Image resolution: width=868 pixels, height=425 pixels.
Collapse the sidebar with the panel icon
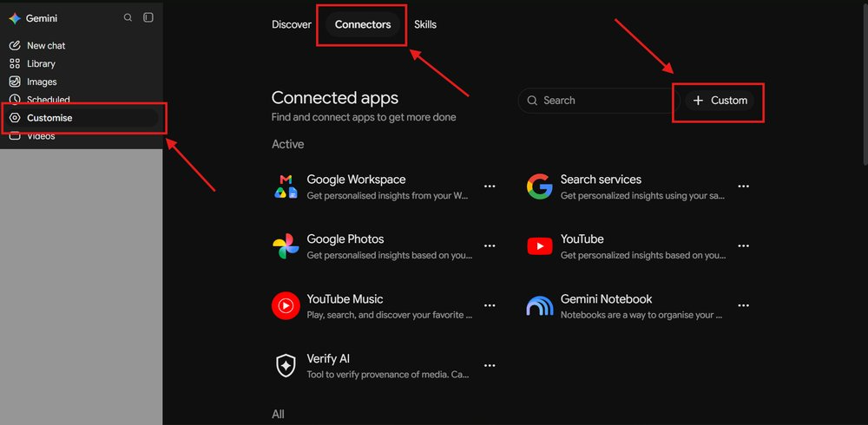148,17
